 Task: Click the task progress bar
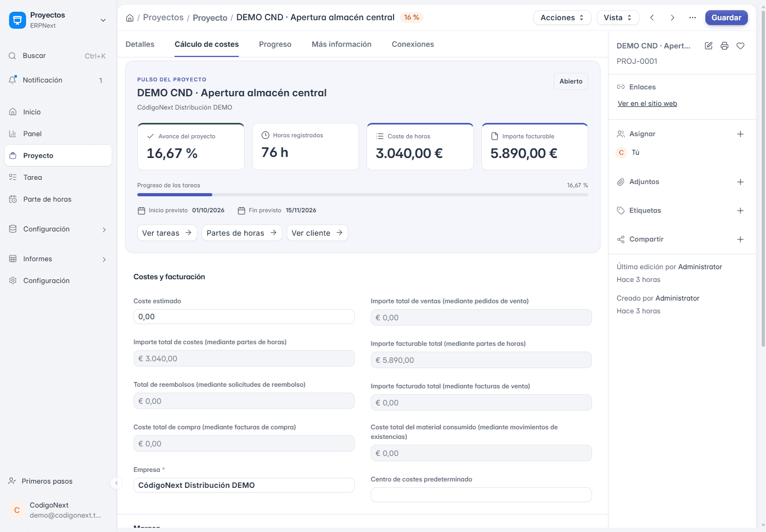[x=363, y=195]
